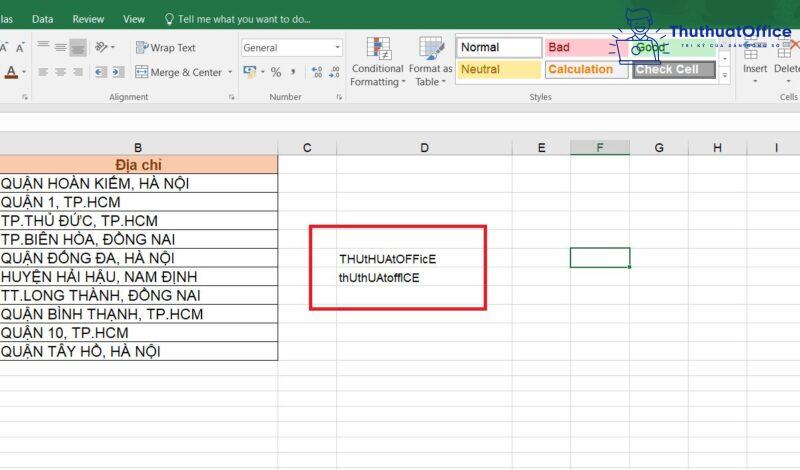Select column D header

[x=424, y=147]
